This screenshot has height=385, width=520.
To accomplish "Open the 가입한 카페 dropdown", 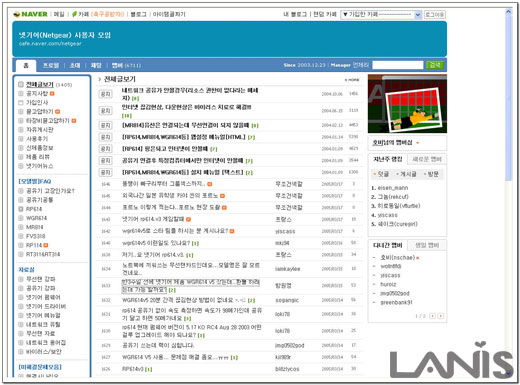I will (381, 14).
